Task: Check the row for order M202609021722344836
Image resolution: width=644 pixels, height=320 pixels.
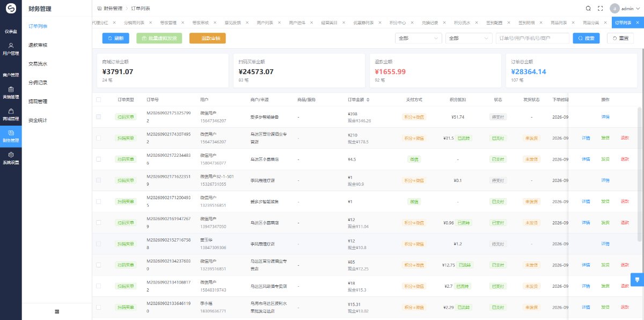Action: 98,159
